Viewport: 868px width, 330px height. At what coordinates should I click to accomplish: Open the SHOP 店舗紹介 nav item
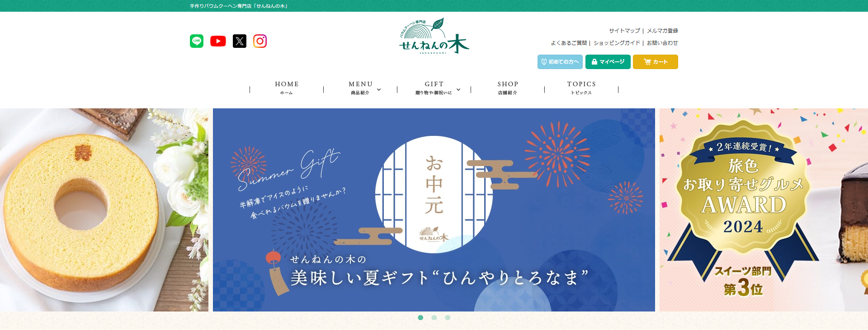(x=508, y=88)
